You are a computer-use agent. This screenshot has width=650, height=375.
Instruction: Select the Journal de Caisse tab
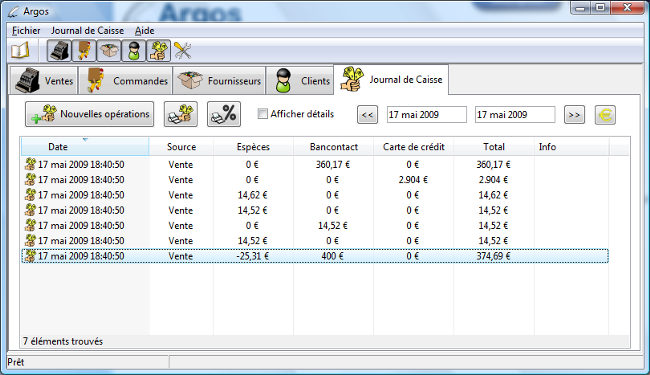pyautogui.click(x=391, y=80)
